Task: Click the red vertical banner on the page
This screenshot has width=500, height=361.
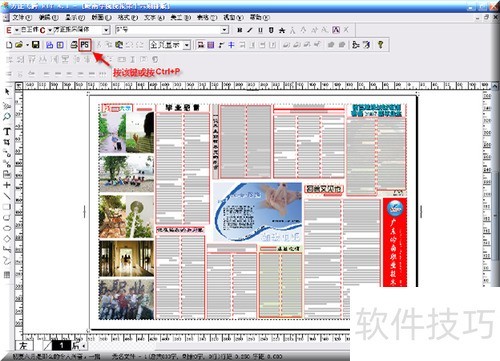Action: pyautogui.click(x=395, y=242)
